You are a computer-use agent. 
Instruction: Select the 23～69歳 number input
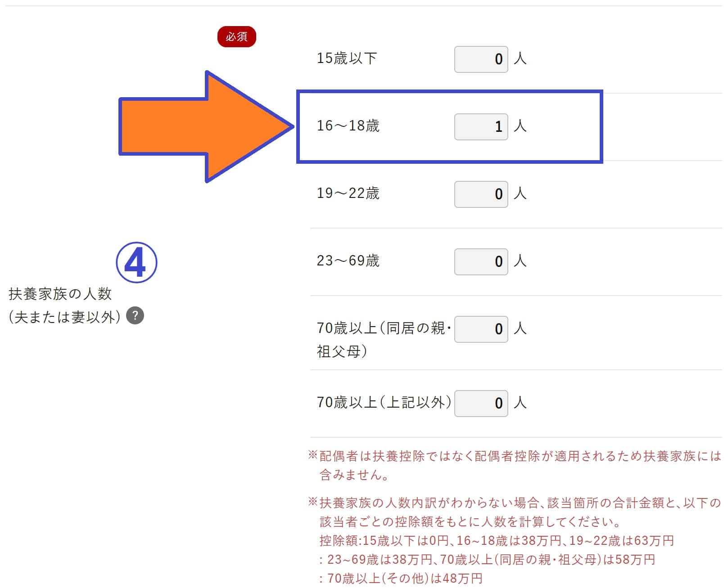tap(481, 261)
